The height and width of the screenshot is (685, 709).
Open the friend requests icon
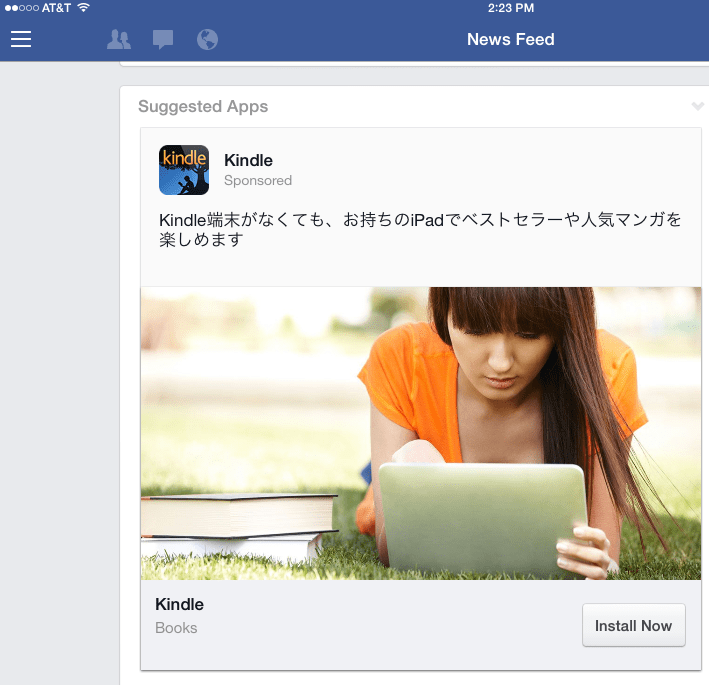click(119, 39)
